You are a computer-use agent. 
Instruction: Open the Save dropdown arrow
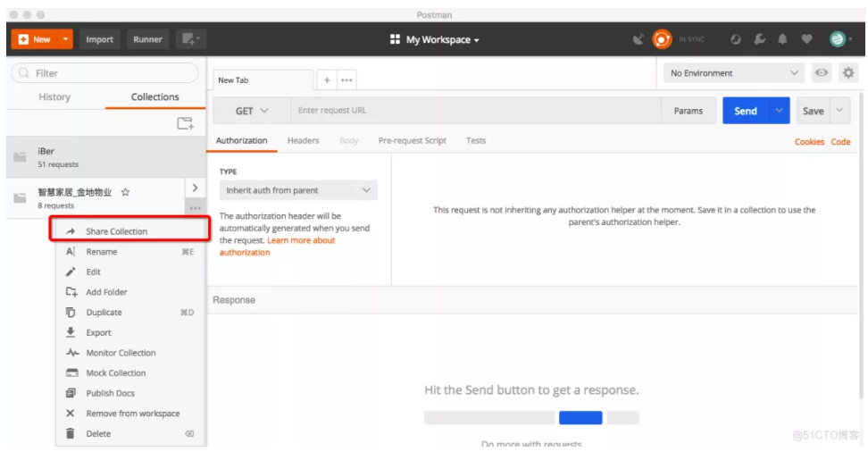coord(839,111)
